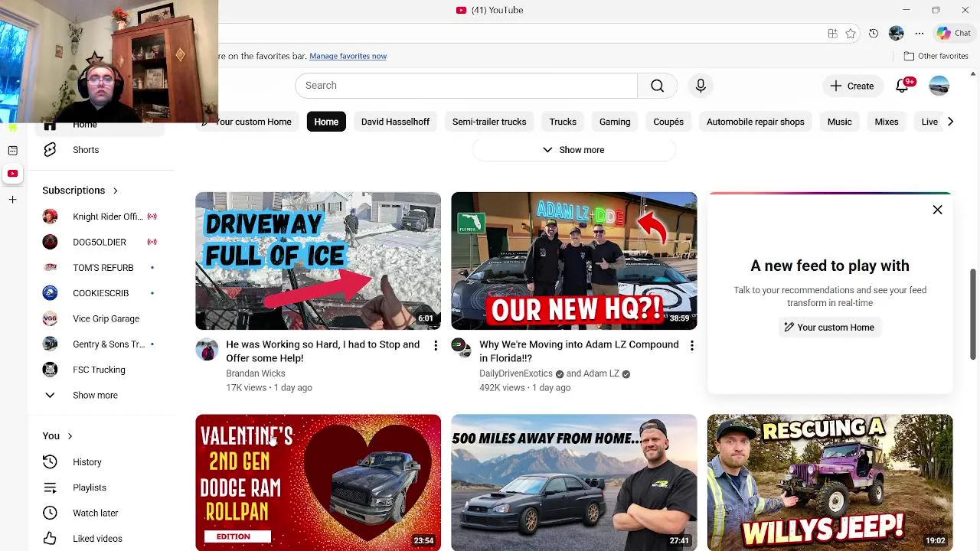Open Valentine's Dodge Ram Rollpan thumbnail
Image resolution: width=980 pixels, height=551 pixels.
318,482
